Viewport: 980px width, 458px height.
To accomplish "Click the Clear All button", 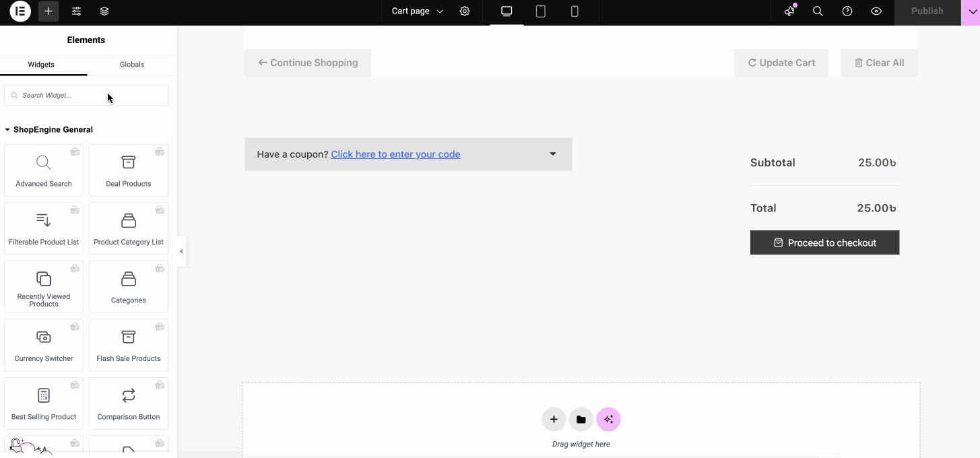I will click(879, 63).
